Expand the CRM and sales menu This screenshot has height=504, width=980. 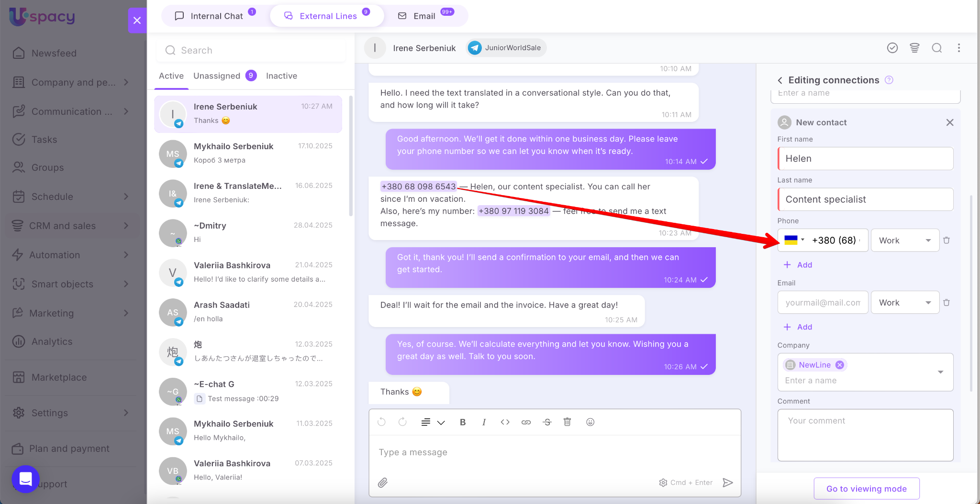[x=72, y=226]
